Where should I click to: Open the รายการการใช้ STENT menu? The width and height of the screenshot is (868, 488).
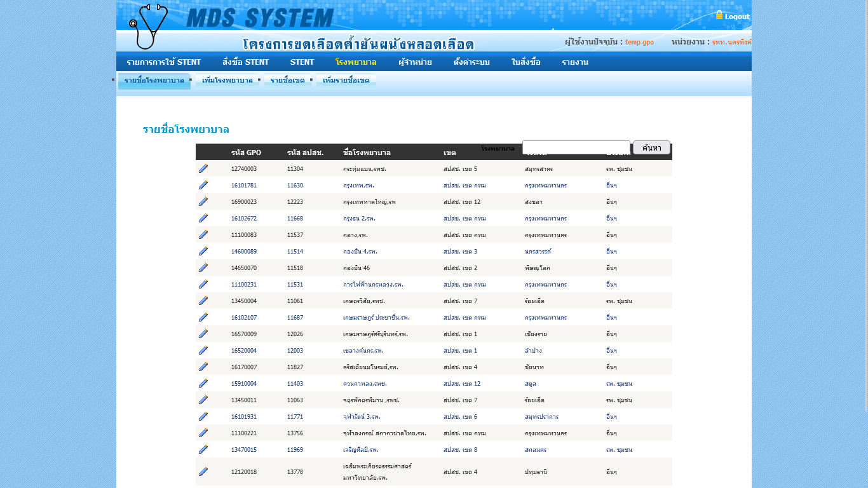pyautogui.click(x=163, y=62)
